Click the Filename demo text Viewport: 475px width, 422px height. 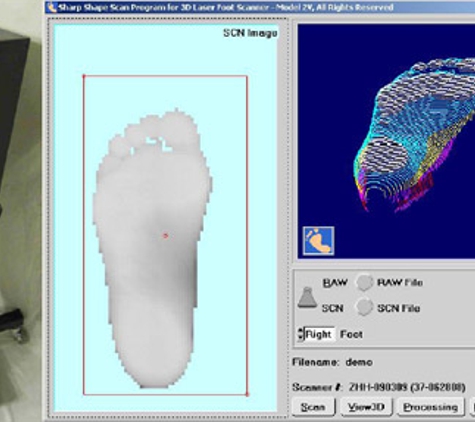pyautogui.click(x=332, y=362)
